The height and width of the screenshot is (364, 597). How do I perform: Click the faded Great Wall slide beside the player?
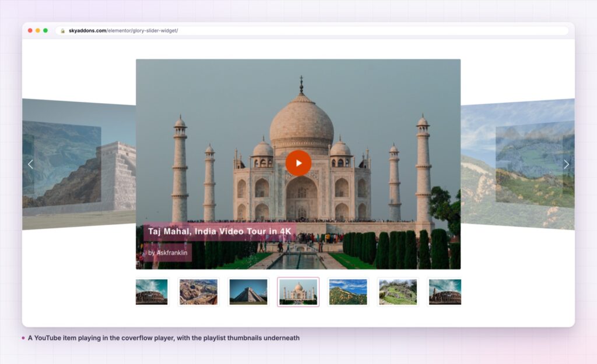click(x=518, y=164)
